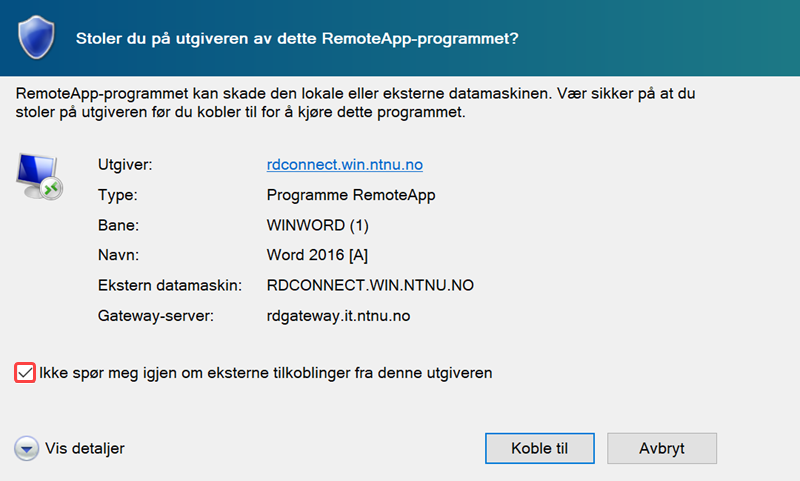This screenshot has width=800, height=481.
Task: Expand Vis detaljer arrow
Action: pos(27,449)
